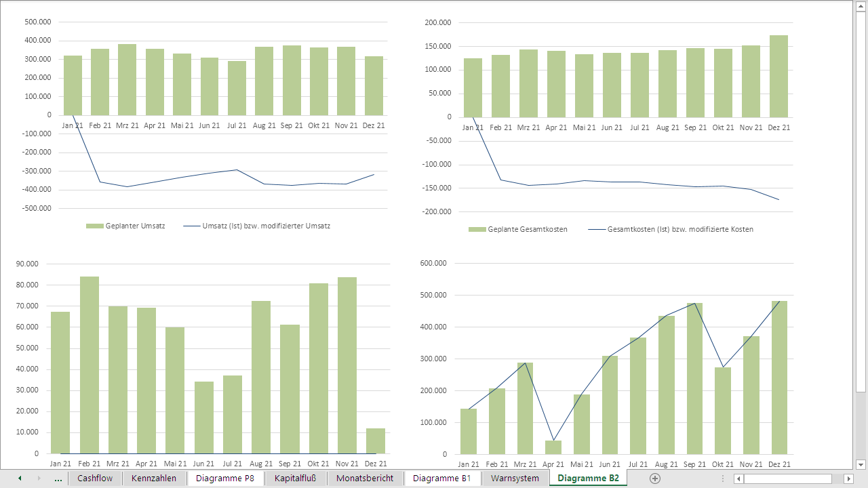This screenshot has height=488, width=868.
Task: Click the Nov 21 label in Gesamtkosten chart
Action: tap(751, 127)
